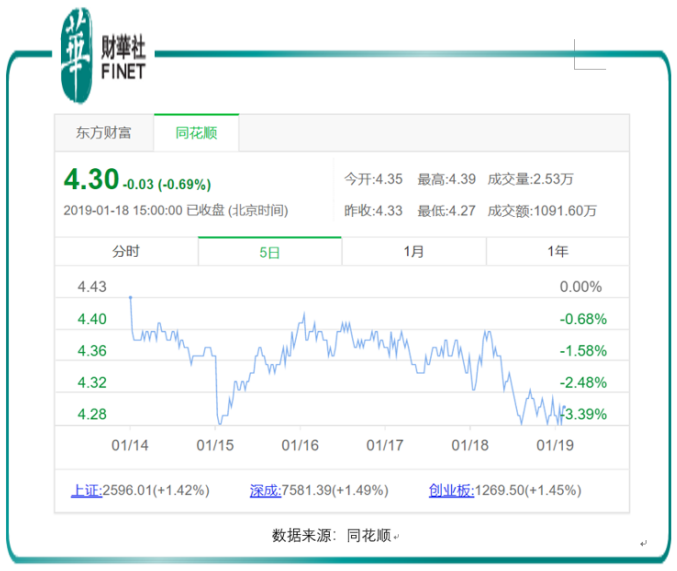The height and width of the screenshot is (571, 677).
Task: Click the 今开:4.35 value
Action: 373,179
